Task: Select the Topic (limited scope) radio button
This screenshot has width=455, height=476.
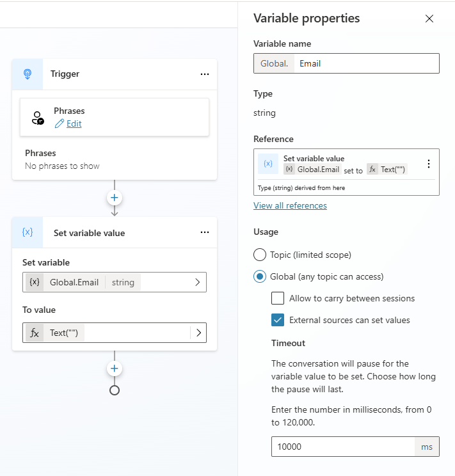Action: click(260, 255)
